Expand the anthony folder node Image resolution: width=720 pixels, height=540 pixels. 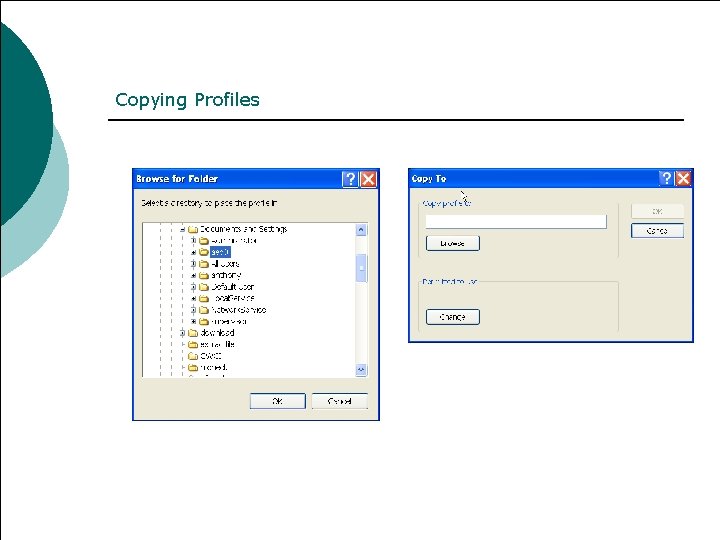tap(193, 276)
